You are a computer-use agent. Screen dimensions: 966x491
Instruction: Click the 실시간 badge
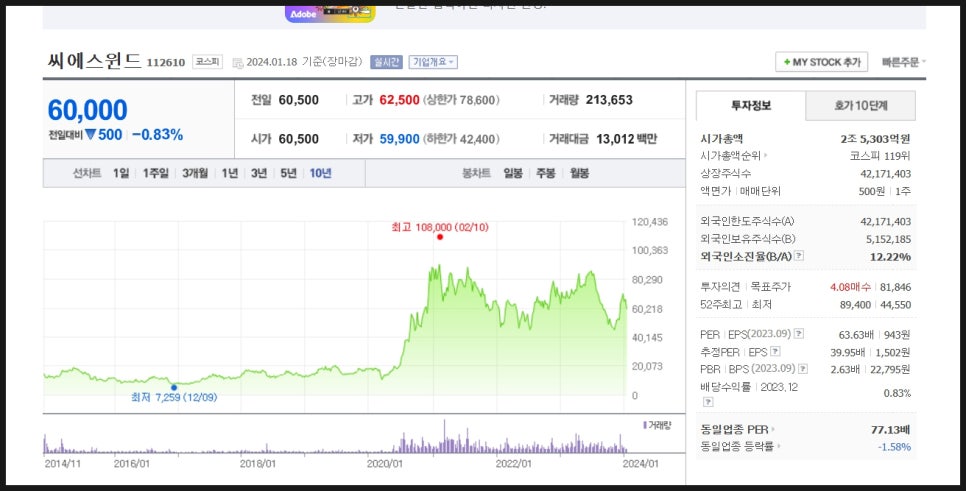pos(386,62)
